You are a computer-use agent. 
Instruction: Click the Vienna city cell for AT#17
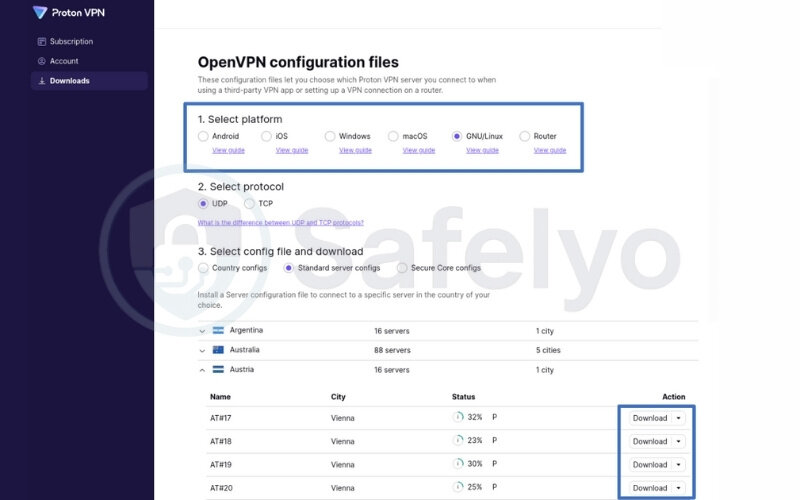coord(342,418)
